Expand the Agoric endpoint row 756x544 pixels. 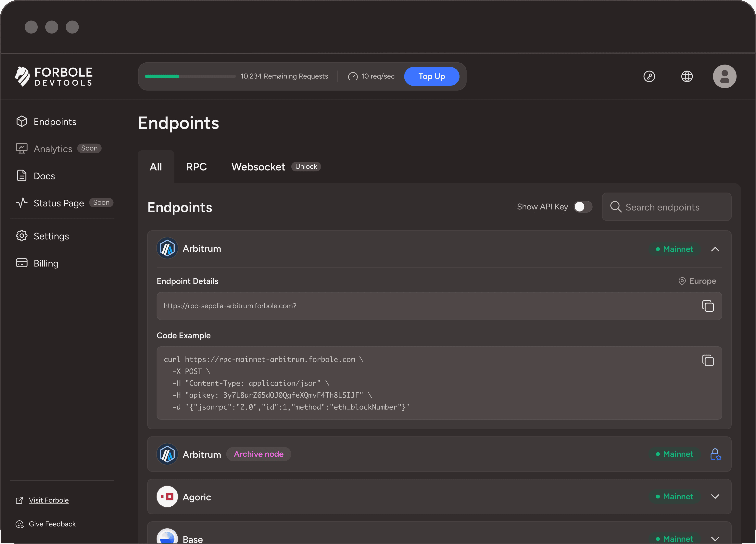715,496
